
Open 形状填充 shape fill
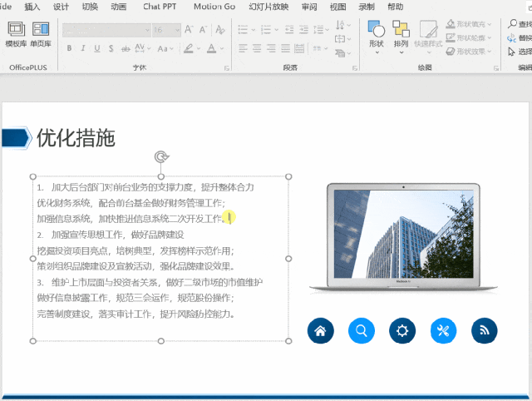pos(468,24)
